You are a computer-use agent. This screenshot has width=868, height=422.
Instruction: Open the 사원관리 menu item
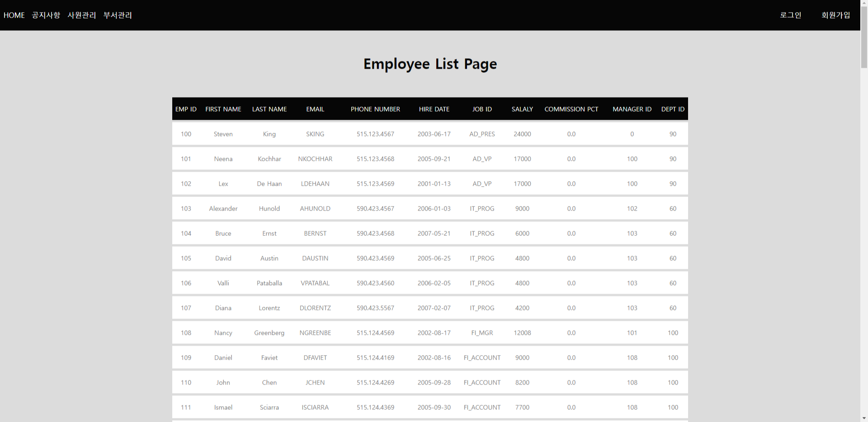[x=82, y=15]
